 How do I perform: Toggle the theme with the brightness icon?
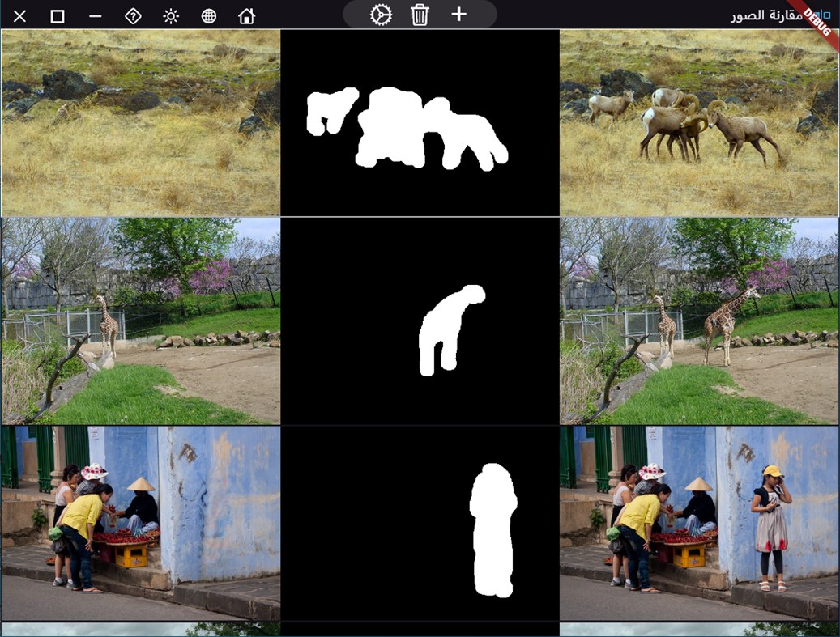(170, 15)
